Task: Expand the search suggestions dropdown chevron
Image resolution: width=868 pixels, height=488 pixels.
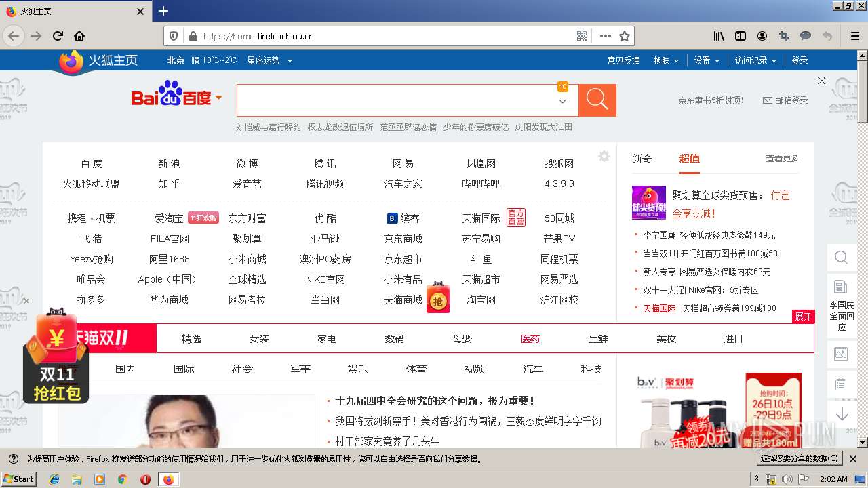Action: click(562, 102)
